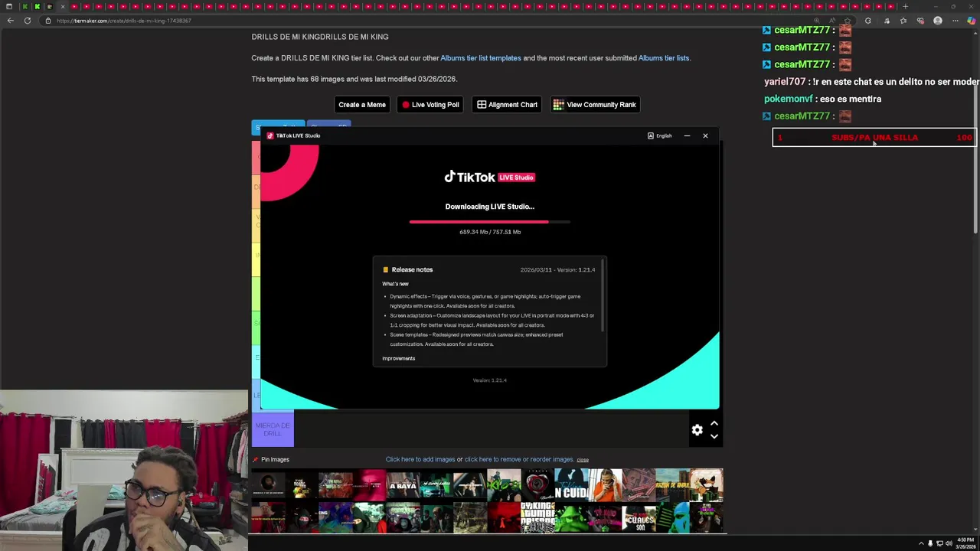This screenshot has width=980, height=551.
Task: Click Pin Images label
Action: (x=275, y=459)
